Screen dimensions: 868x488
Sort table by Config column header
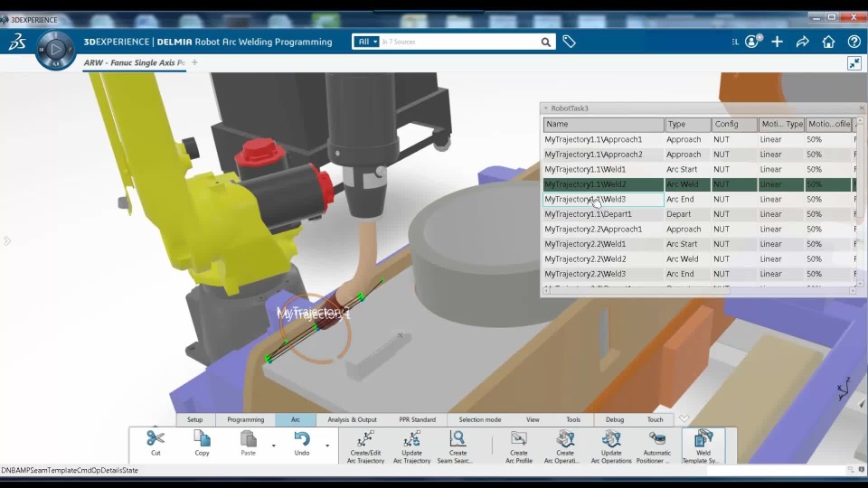pos(734,124)
